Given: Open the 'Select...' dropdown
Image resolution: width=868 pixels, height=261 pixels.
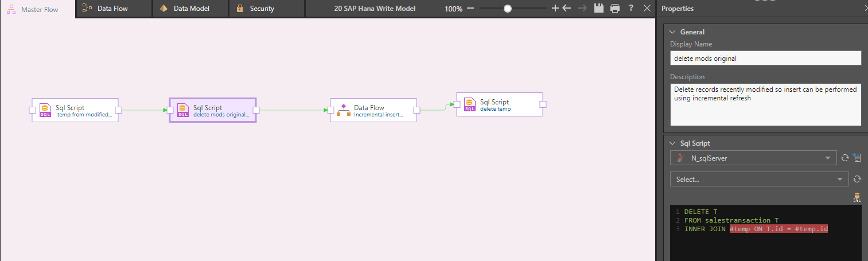Looking at the screenshot, I should (x=759, y=179).
